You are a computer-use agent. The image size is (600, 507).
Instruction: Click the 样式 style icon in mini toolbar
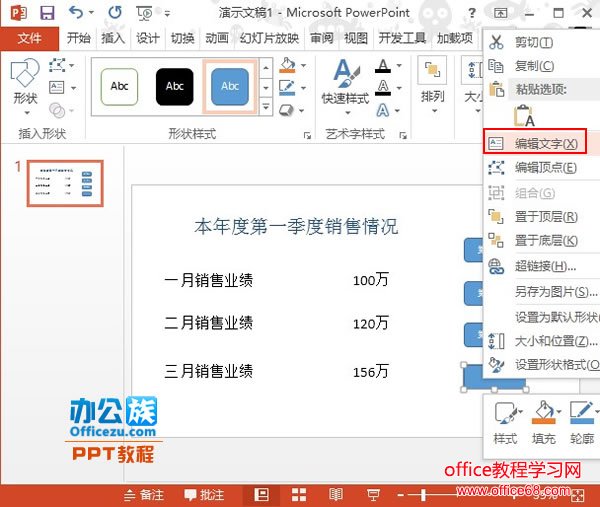pyautogui.click(x=505, y=423)
